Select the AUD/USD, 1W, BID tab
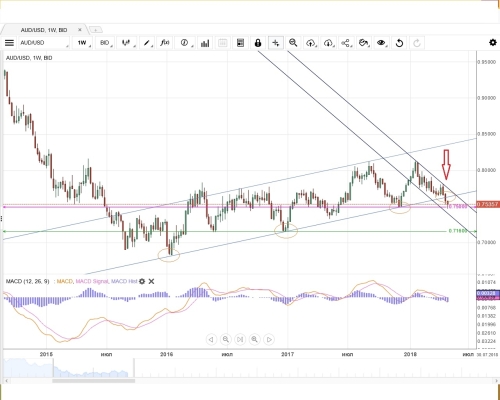 tap(44, 30)
